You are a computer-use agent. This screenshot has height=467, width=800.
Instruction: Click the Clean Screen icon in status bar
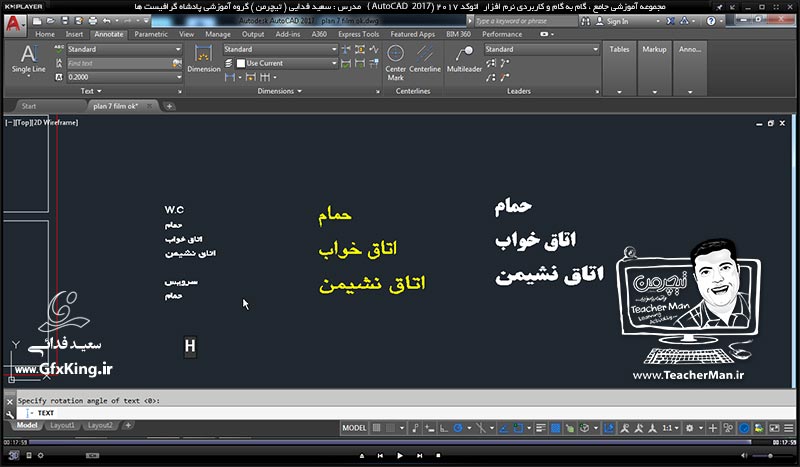point(774,428)
